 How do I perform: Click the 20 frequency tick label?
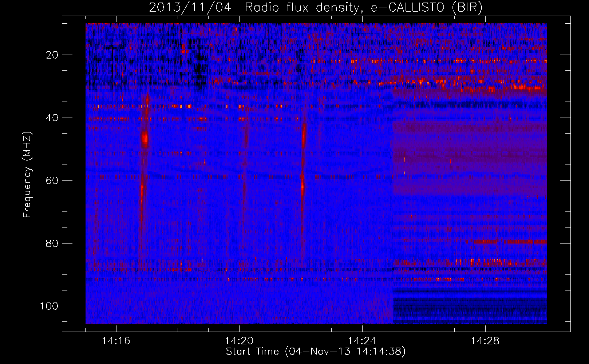coord(52,55)
